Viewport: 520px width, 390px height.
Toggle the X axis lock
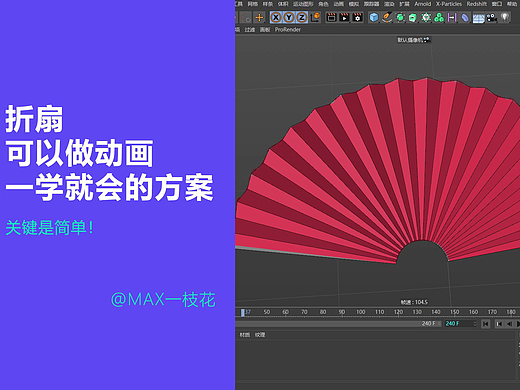[x=276, y=17]
